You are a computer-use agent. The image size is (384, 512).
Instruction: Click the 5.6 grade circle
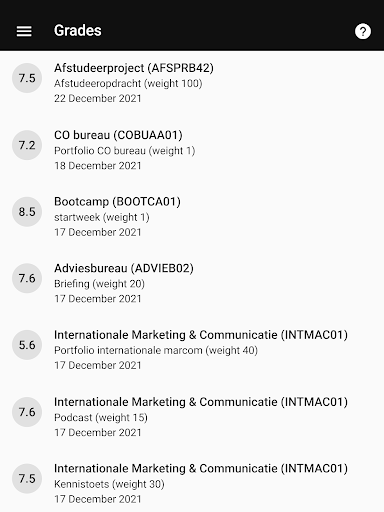click(x=27, y=345)
